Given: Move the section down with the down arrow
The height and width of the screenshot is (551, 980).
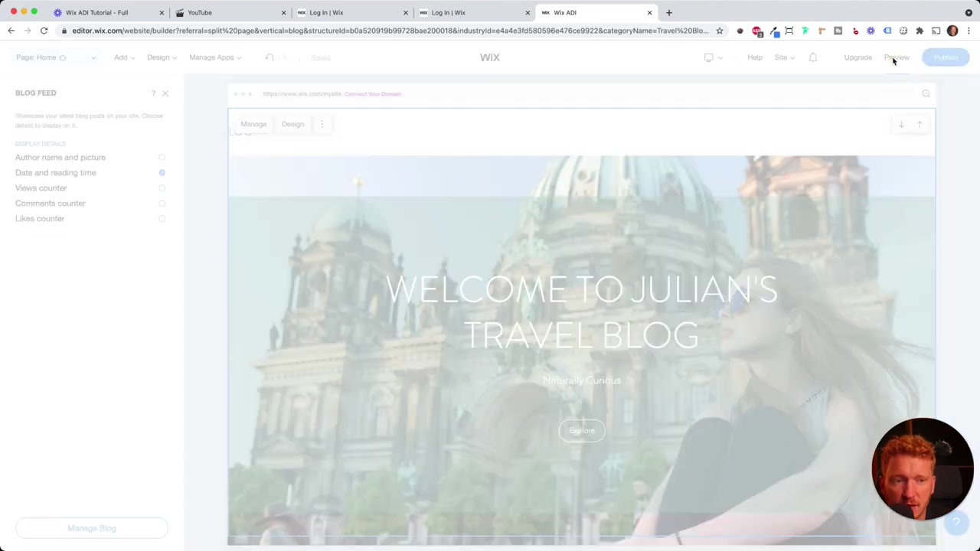Looking at the screenshot, I should pos(901,124).
